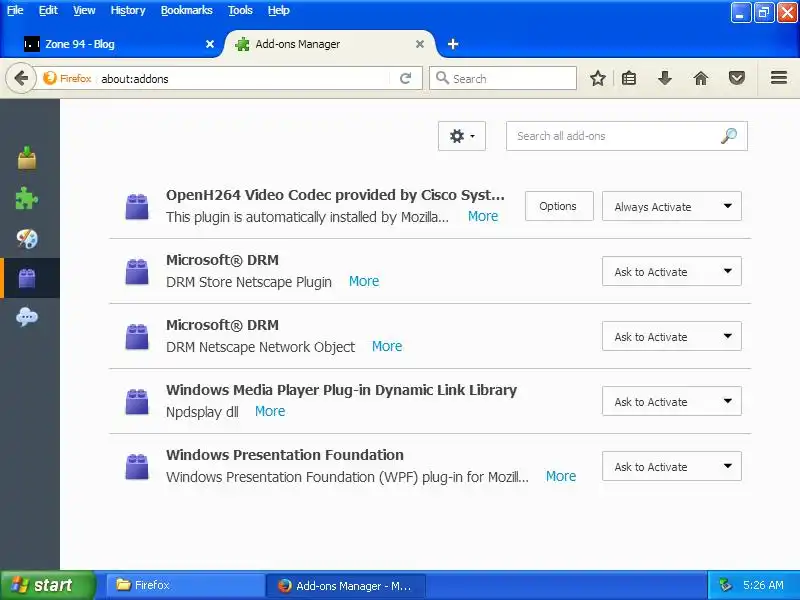
Task: Open the hamburger menu
Action: tap(779, 78)
